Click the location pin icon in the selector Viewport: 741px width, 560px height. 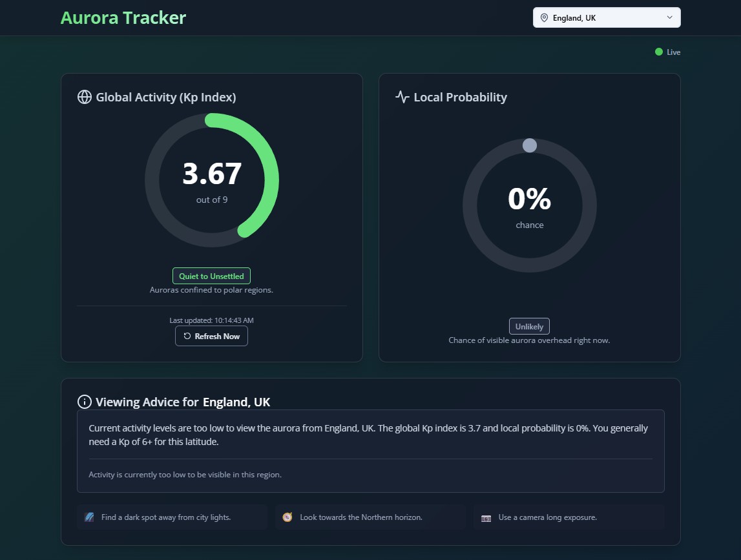tap(544, 17)
